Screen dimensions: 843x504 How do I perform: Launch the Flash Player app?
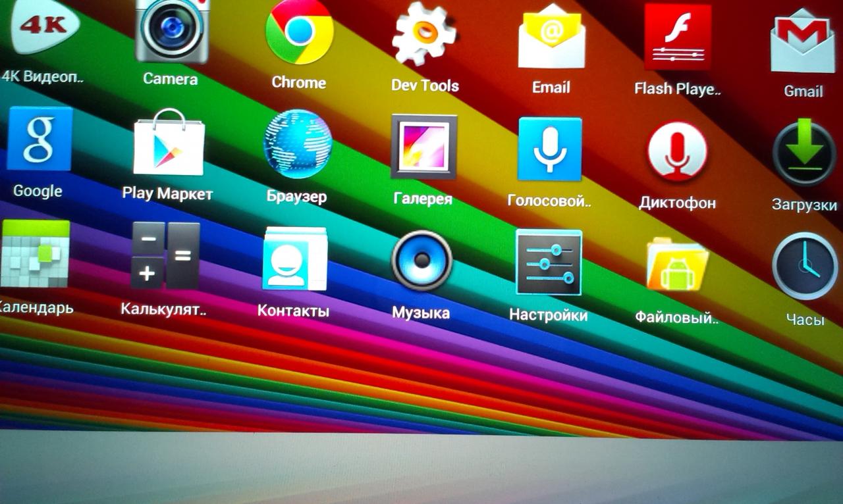tap(678, 36)
